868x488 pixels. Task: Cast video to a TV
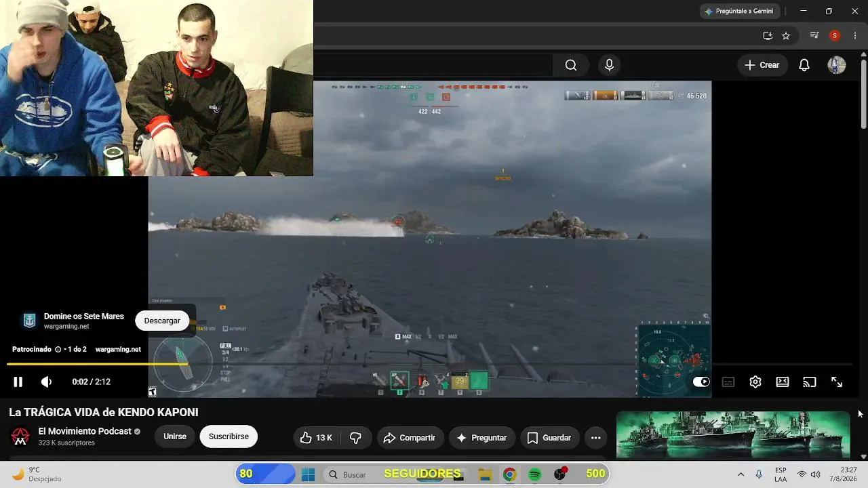[x=810, y=382]
